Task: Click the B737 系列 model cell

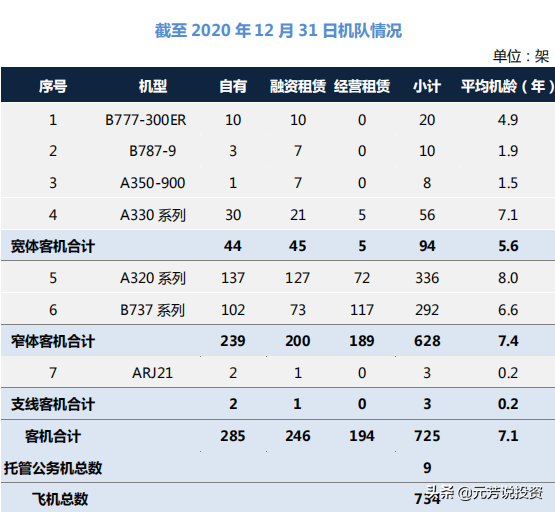Action: point(153,310)
